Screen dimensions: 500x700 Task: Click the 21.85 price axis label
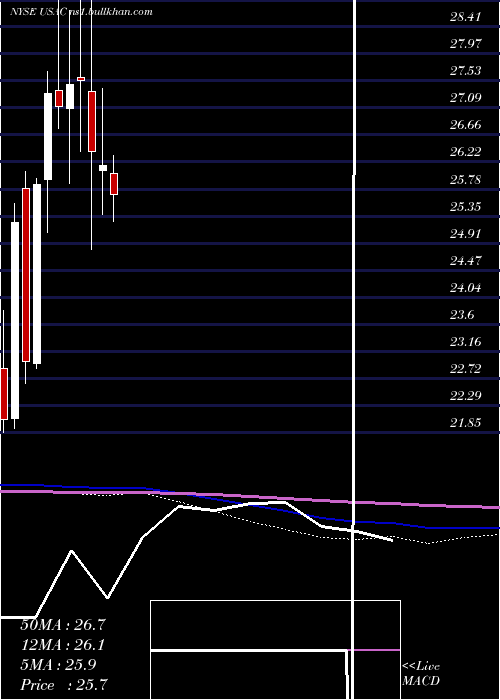[465, 423]
